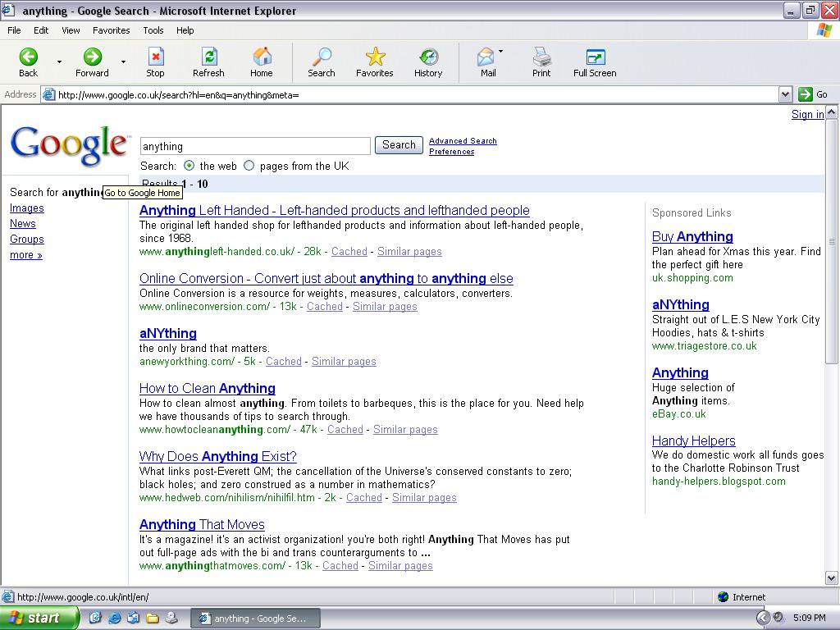Select pages from the UK option
840x630 pixels.
click(249, 165)
